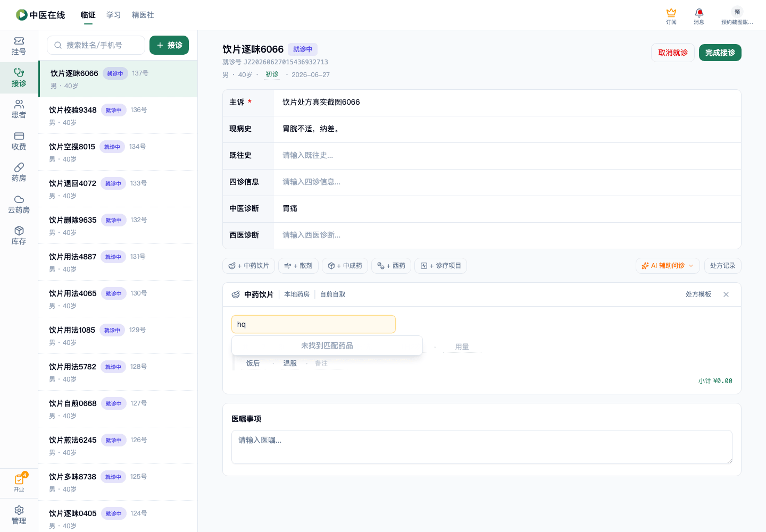Click the 就诊中 status badge in the header
Viewport: 766px width, 532px height.
303,49
